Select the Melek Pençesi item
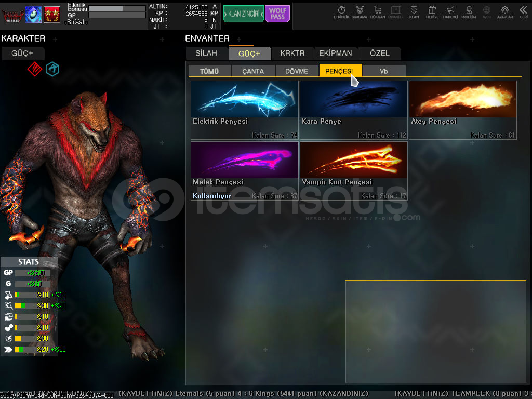The image size is (532, 399). 245,170
